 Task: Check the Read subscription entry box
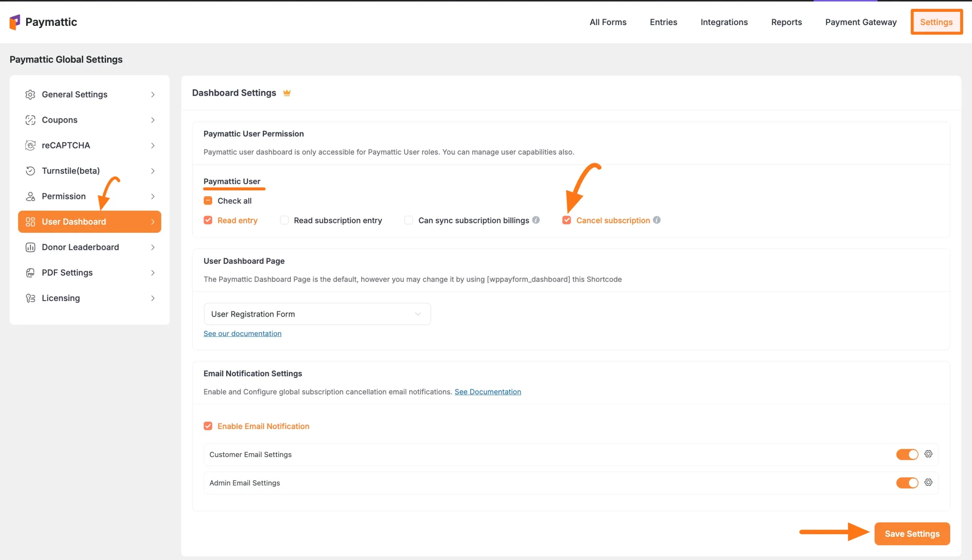pos(284,220)
